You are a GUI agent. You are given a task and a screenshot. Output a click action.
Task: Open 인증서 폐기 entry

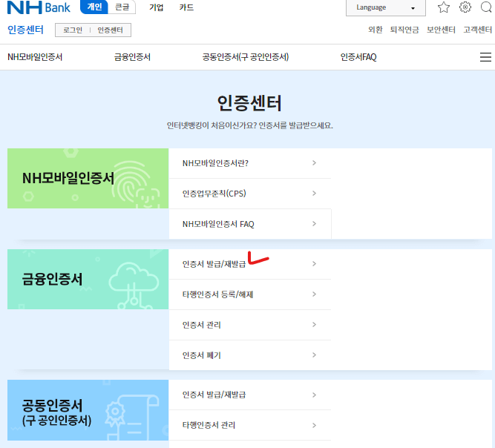click(x=249, y=355)
